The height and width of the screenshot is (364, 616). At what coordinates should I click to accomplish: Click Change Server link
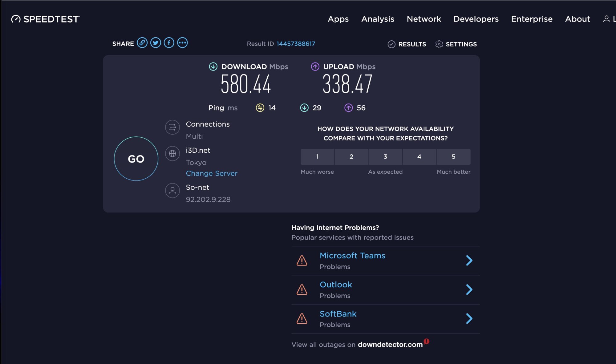pos(212,173)
